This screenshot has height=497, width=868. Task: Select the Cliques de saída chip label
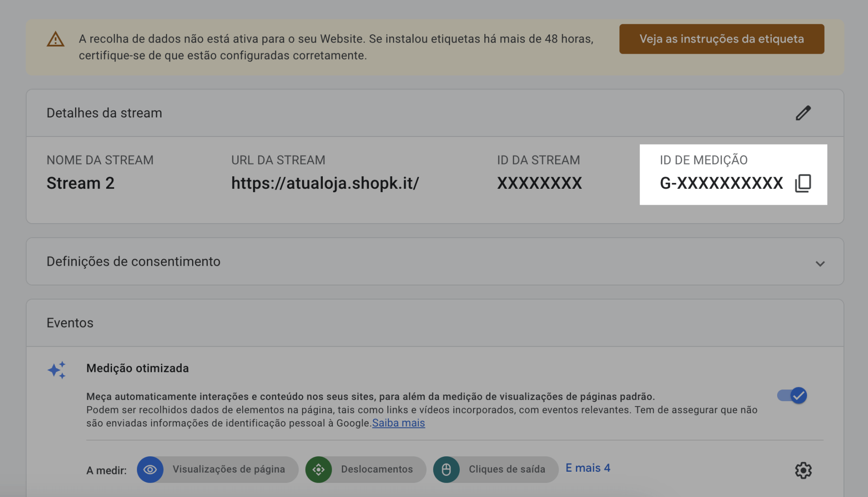(x=507, y=469)
